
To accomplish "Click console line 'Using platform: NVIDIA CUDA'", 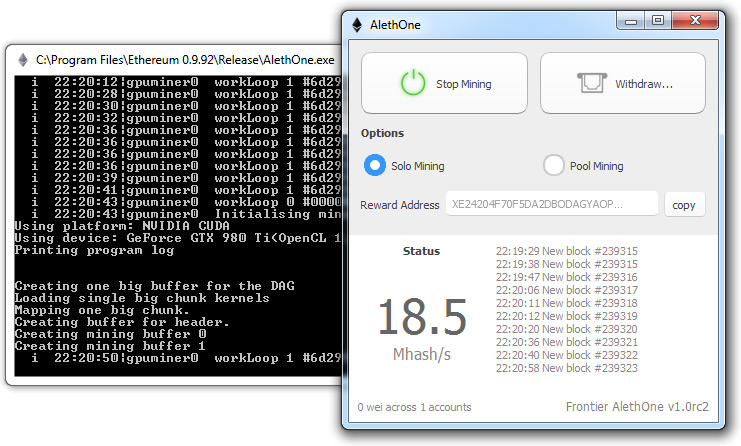I will [x=122, y=226].
